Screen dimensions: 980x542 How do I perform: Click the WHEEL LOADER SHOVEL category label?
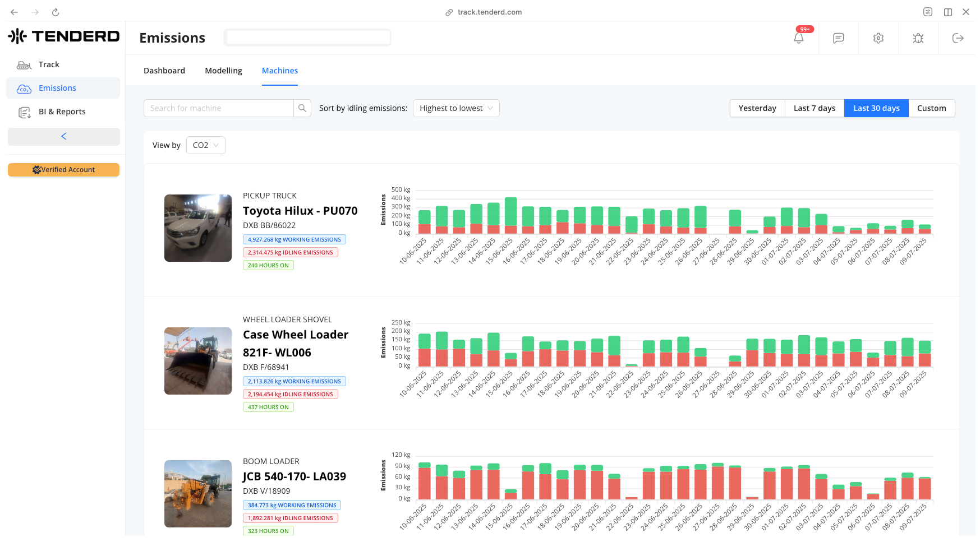pyautogui.click(x=287, y=319)
